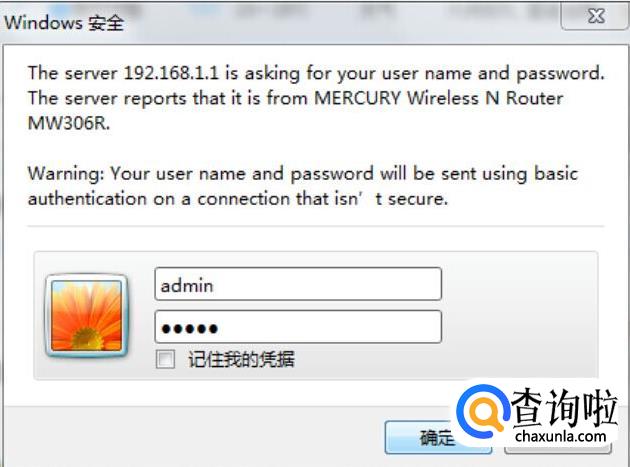Focus the masked password field
This screenshot has width=630, height=467.
point(298,327)
